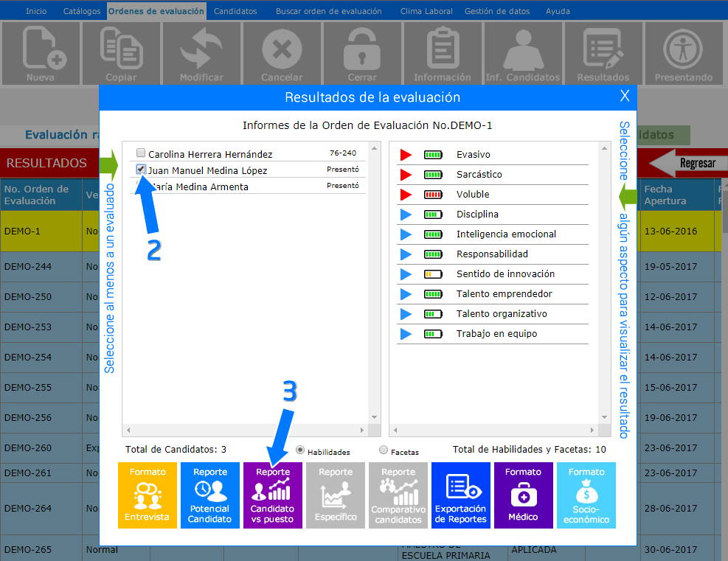Select the DEMO-244 row in background table

tap(49, 267)
